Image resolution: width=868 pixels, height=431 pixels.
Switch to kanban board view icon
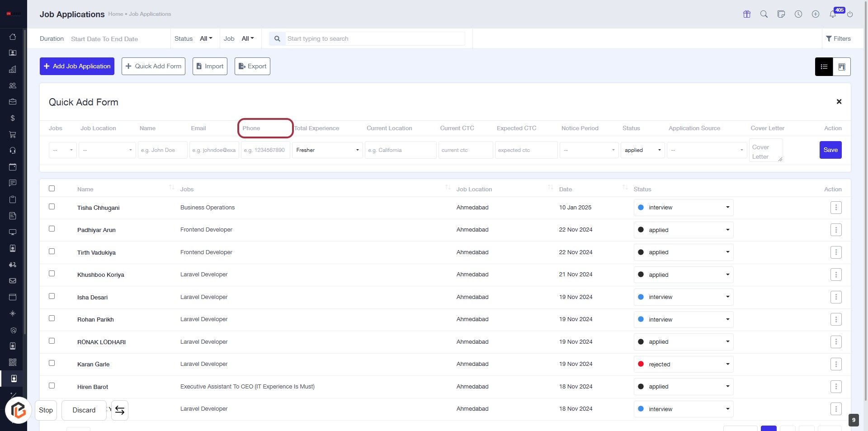842,67
